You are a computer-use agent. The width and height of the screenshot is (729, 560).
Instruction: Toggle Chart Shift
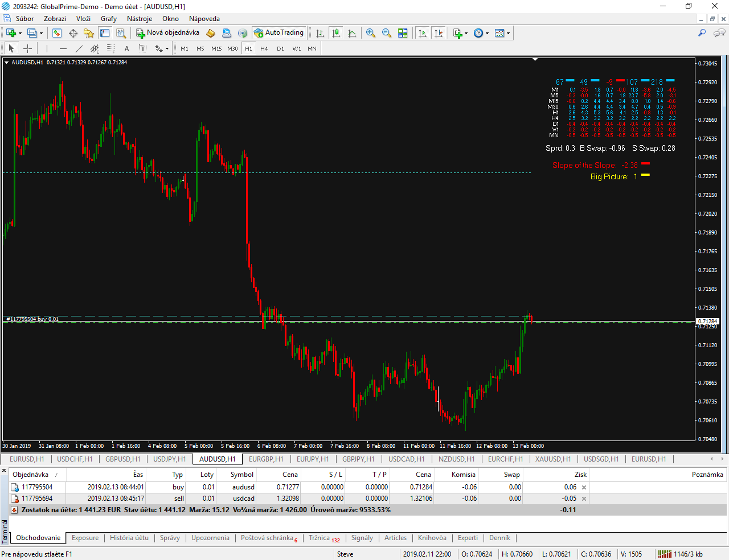pos(439,33)
